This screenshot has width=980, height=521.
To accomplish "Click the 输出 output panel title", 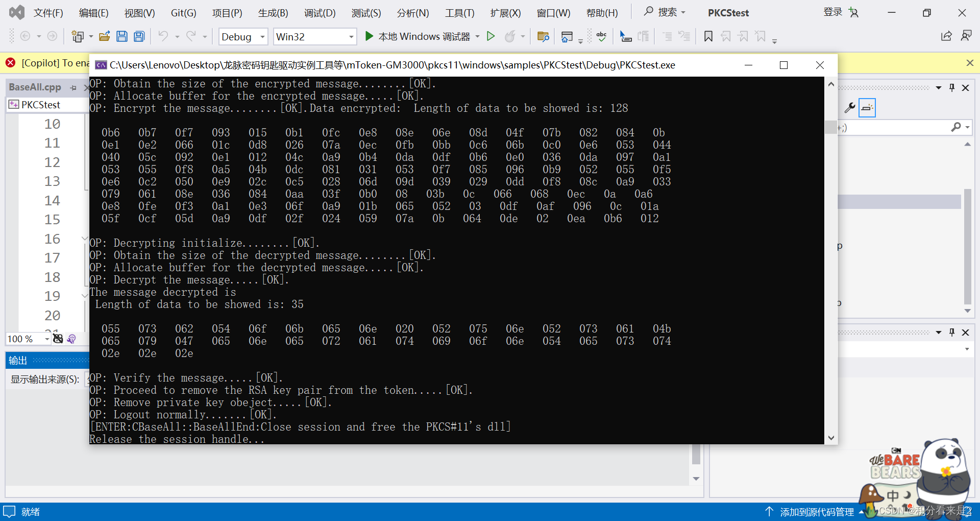I will [18, 361].
